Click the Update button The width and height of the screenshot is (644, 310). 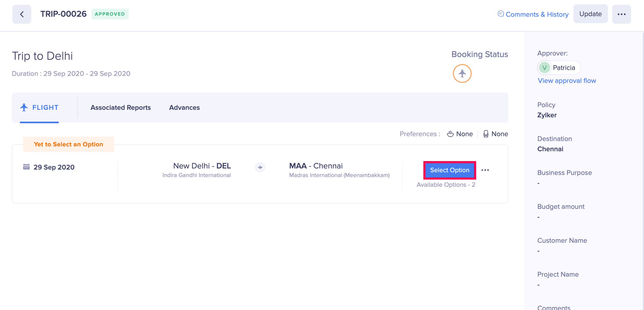pos(590,14)
